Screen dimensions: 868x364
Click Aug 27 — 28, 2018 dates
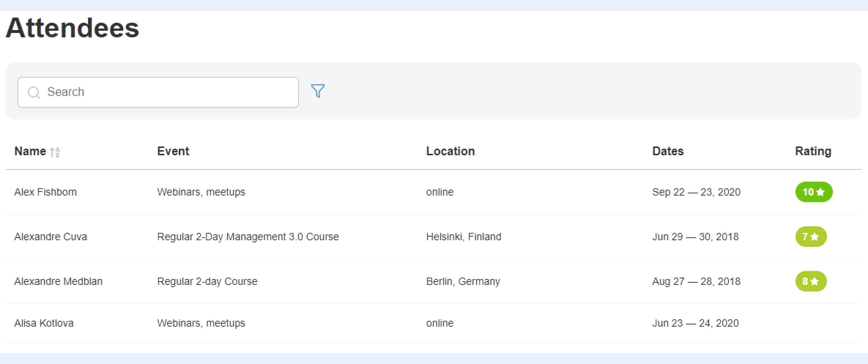696,281
